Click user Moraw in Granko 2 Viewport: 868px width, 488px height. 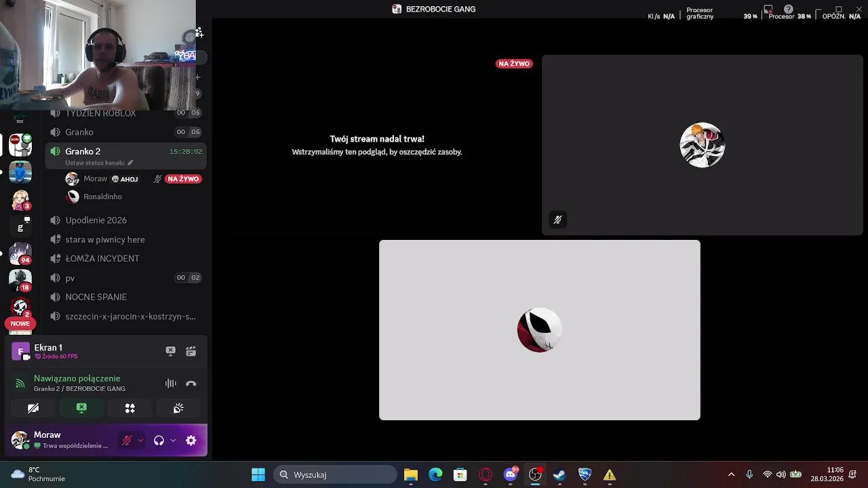pos(95,179)
